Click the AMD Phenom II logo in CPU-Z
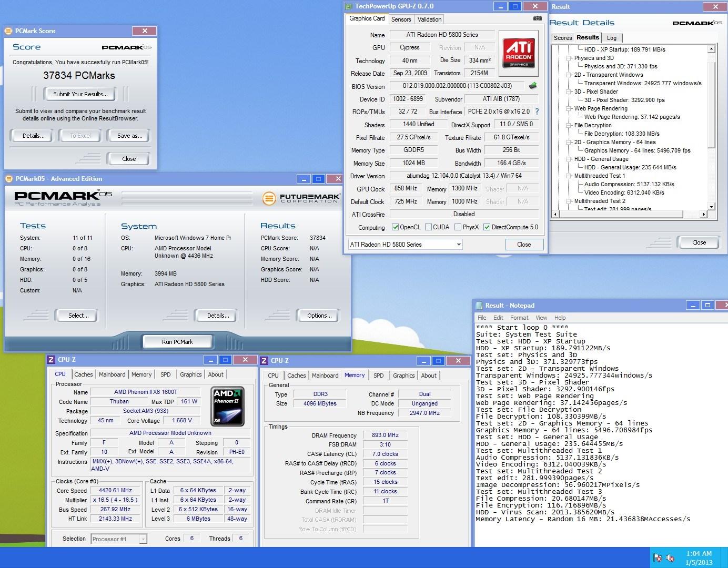The height and width of the screenshot is (568, 728). [227, 407]
